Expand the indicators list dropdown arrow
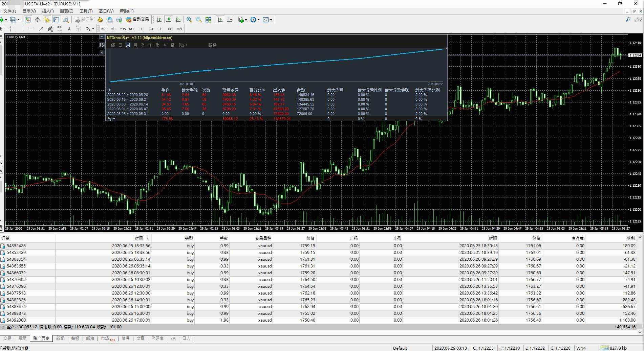Viewport: 644px width, 351px height. pos(245,20)
